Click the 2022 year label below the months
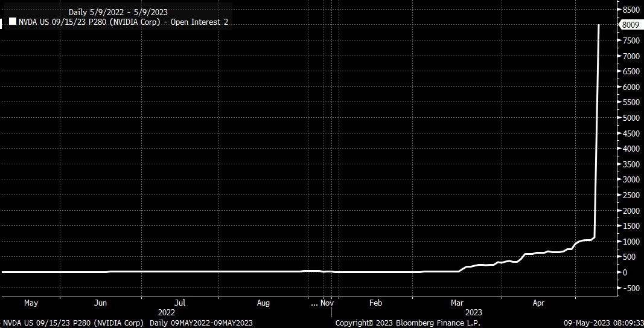 167,312
